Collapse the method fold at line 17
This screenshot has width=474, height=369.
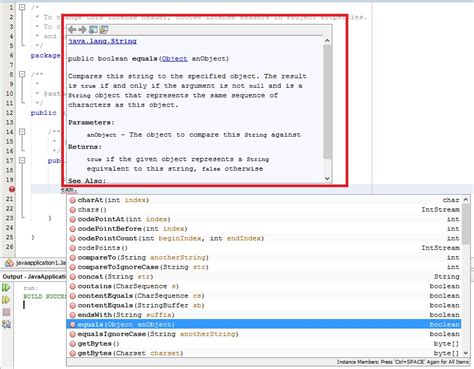tap(22, 160)
